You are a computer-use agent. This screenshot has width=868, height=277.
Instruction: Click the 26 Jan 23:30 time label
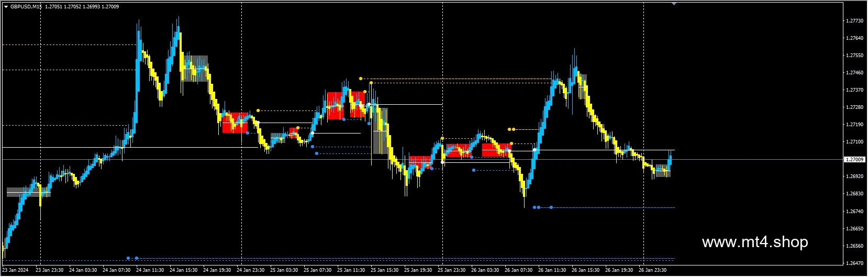(653, 271)
